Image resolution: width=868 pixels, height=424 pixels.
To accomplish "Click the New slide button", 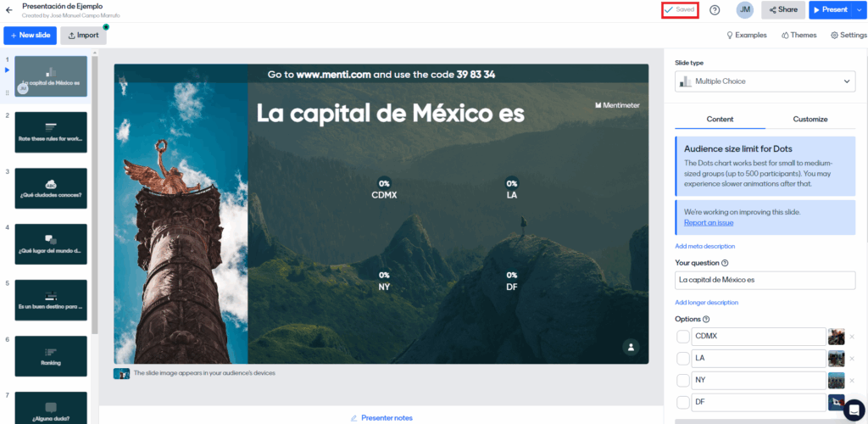I will pos(30,35).
